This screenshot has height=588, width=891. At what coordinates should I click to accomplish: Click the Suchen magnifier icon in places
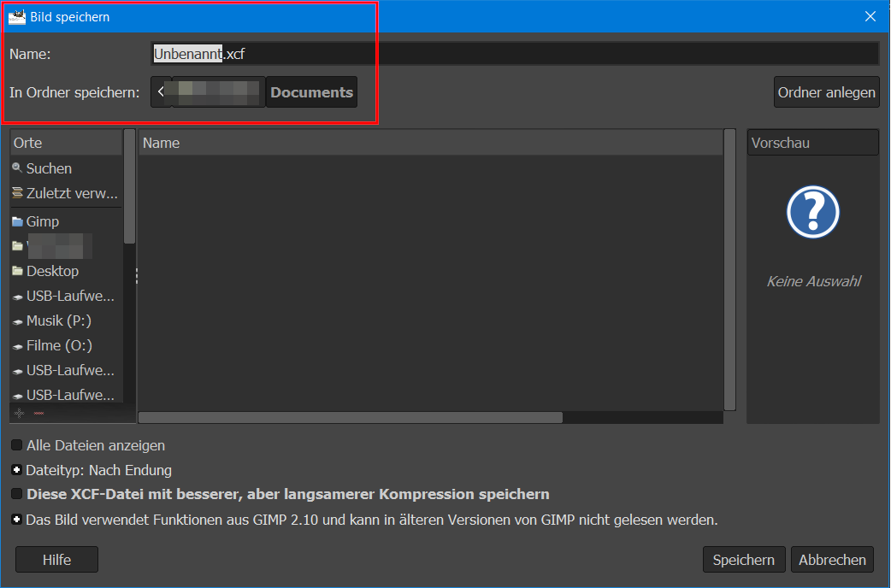[17, 168]
